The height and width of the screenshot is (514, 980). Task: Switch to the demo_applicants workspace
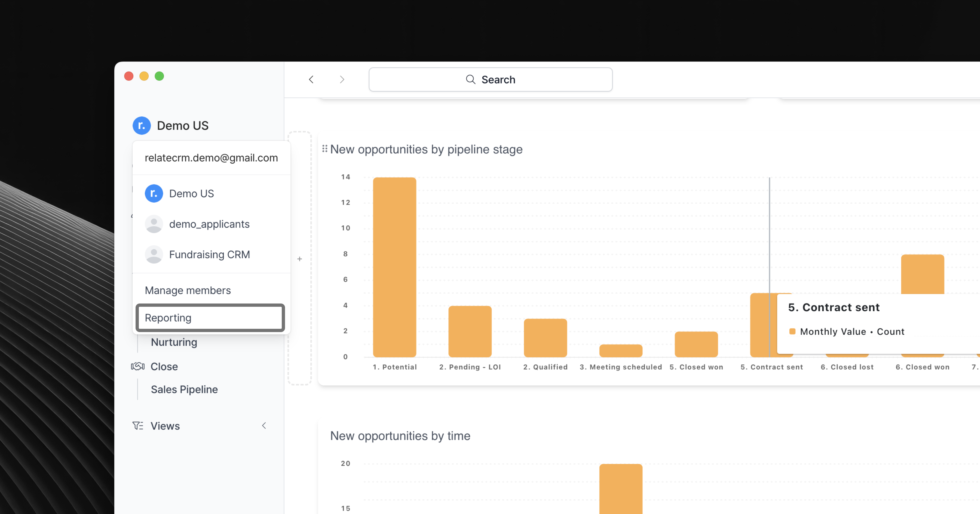(x=209, y=224)
